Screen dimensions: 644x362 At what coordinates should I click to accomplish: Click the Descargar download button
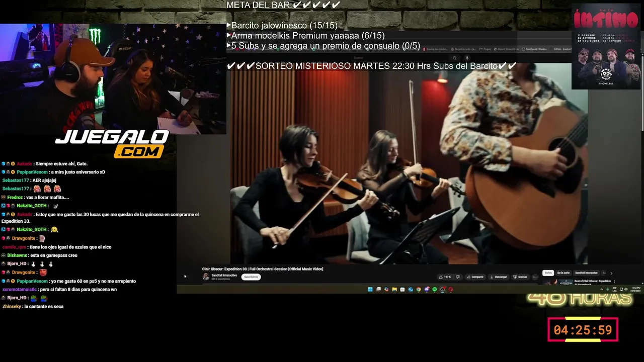pos(499,277)
